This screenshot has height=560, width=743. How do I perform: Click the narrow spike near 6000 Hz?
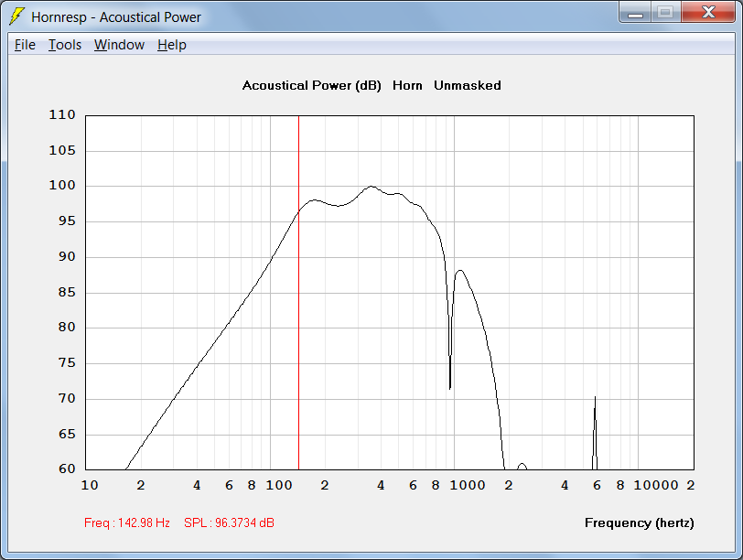coord(595,399)
